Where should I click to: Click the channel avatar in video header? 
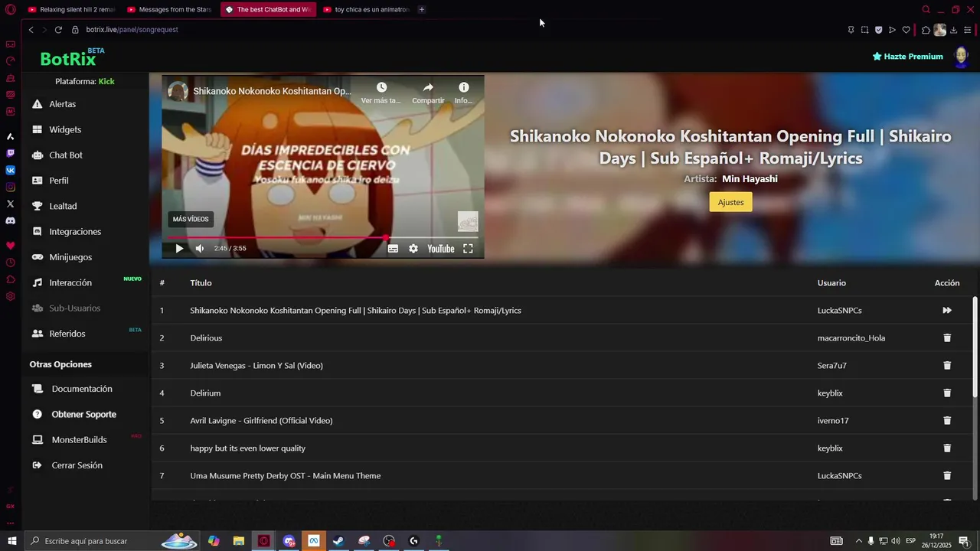[x=178, y=91]
